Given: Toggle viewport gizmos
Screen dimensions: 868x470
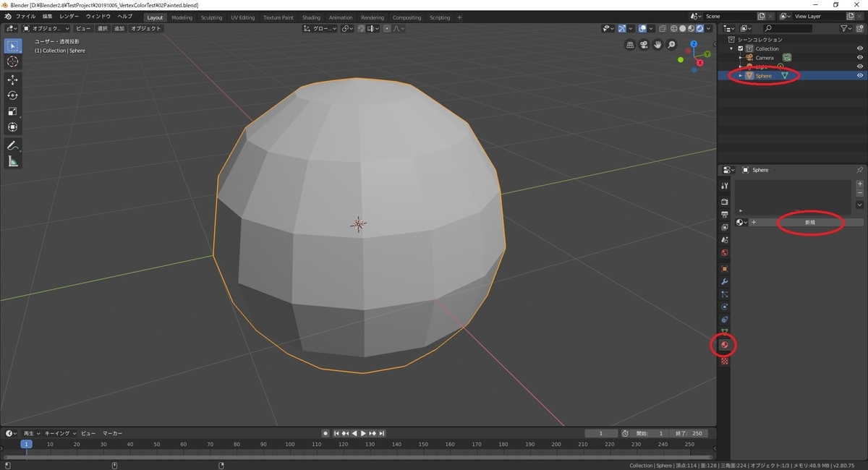Looking at the screenshot, I should click(x=621, y=28).
